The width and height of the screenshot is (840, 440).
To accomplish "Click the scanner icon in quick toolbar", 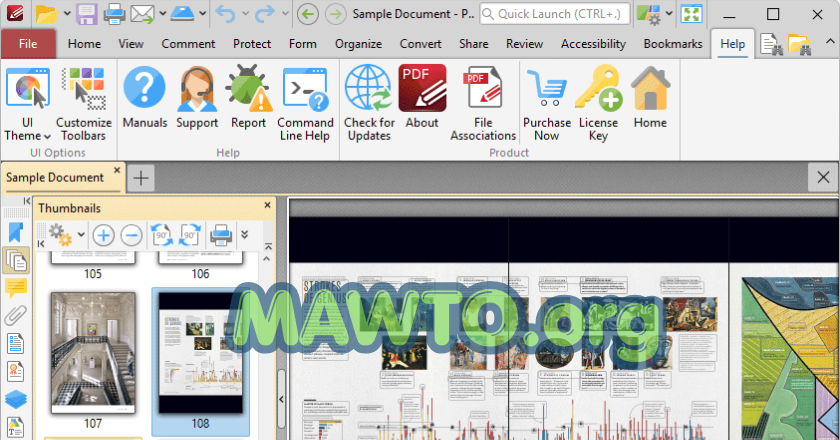I will (182, 14).
